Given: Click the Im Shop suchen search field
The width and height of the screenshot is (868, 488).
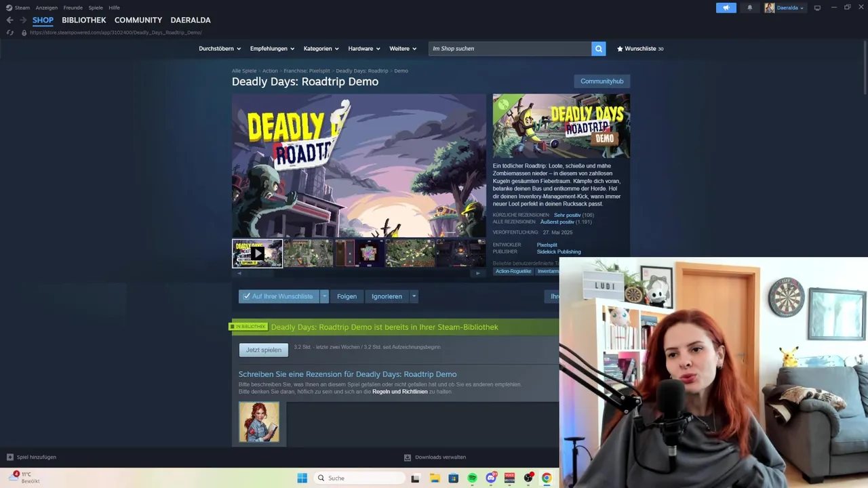Looking at the screenshot, I should tap(510, 49).
